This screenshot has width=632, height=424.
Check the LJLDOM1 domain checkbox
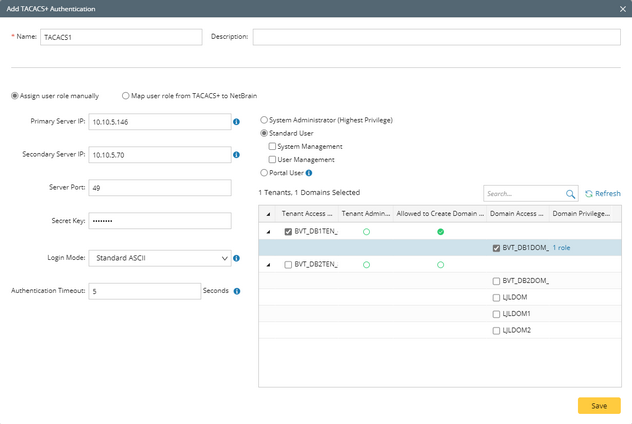(496, 314)
